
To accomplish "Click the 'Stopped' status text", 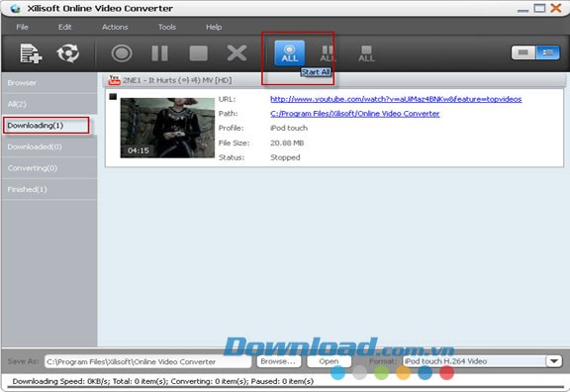I will point(285,157).
